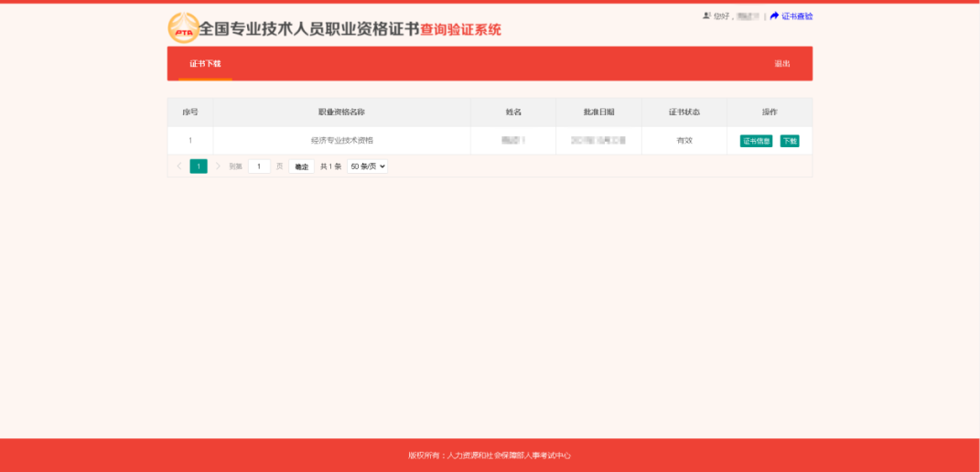The image size is (980, 472).
Task: Expand the 50 条/页 page size dropdown
Action: (367, 166)
